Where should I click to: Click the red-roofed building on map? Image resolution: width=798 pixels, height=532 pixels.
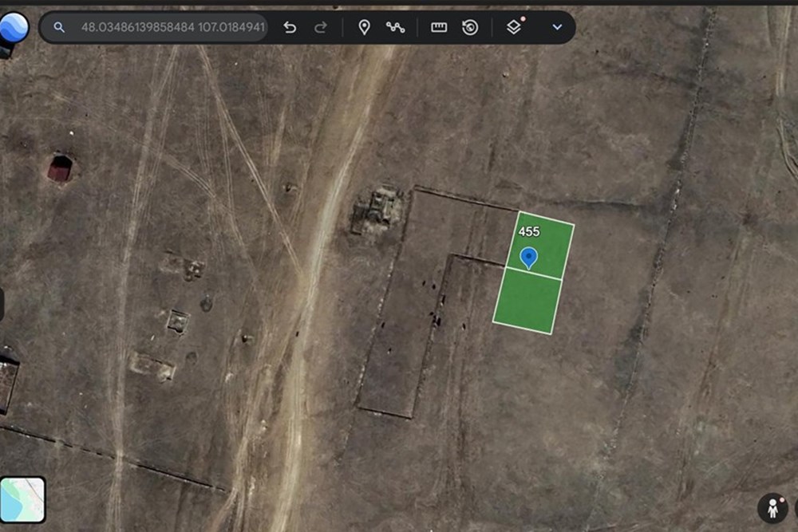(60, 168)
